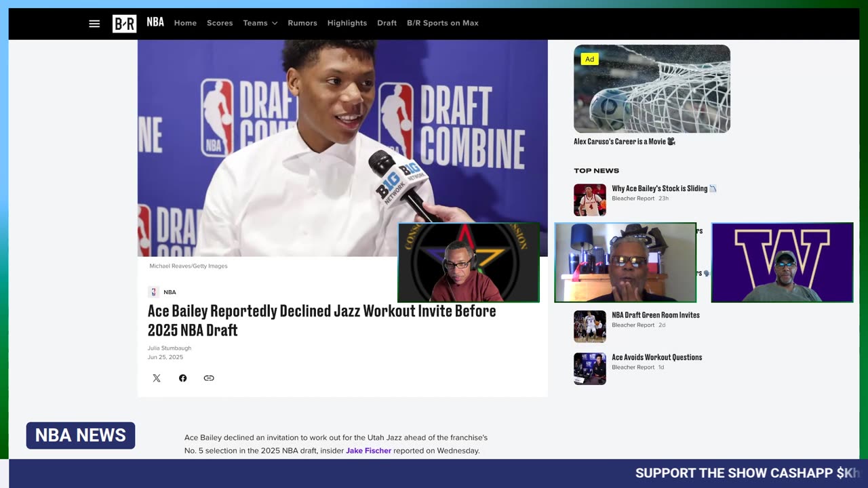Viewport: 868px width, 488px height.
Task: Click the NBA tag next to logo
Action: (170, 292)
